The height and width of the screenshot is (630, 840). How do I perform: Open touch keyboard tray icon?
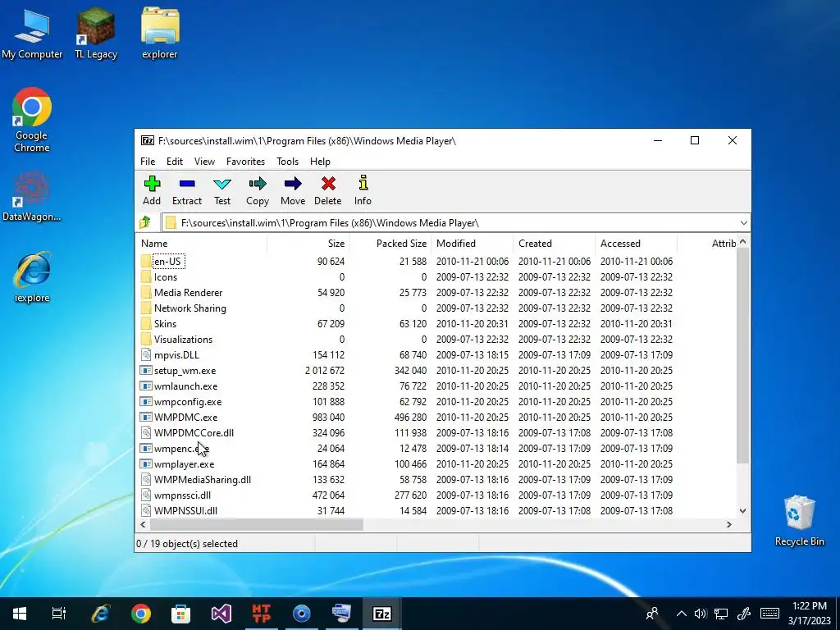pos(769,614)
